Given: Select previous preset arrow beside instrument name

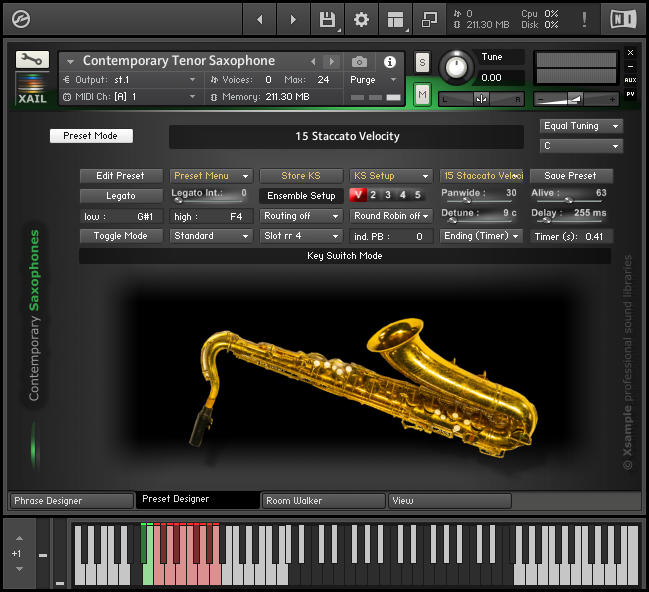Looking at the screenshot, I should [x=313, y=62].
